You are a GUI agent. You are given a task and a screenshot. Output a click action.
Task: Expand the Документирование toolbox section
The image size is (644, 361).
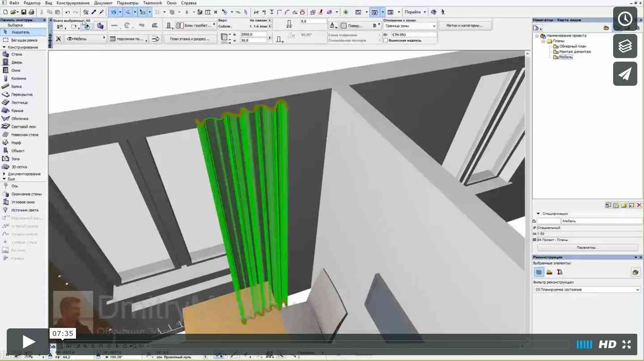click(x=4, y=174)
